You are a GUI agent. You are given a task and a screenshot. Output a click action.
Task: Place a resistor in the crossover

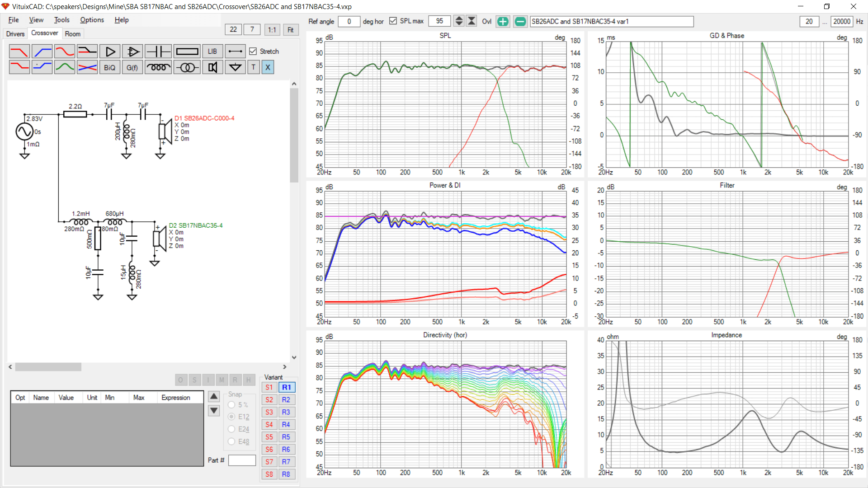(x=187, y=52)
